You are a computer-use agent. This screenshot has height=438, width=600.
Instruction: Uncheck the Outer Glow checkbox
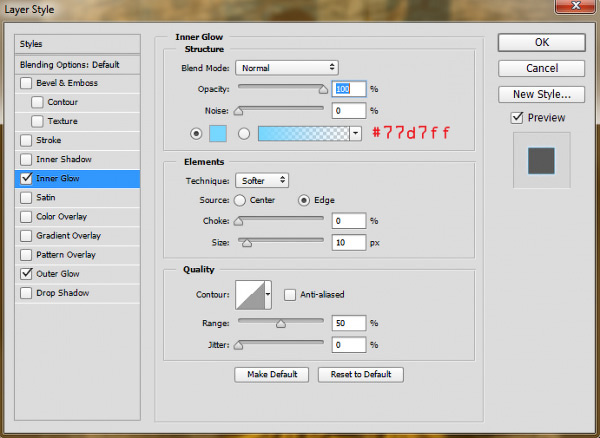point(26,274)
